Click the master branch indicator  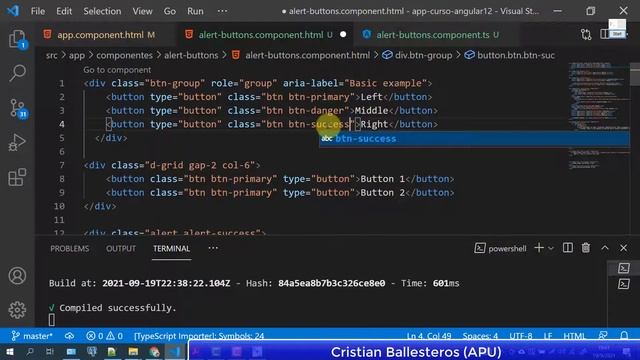point(32,336)
